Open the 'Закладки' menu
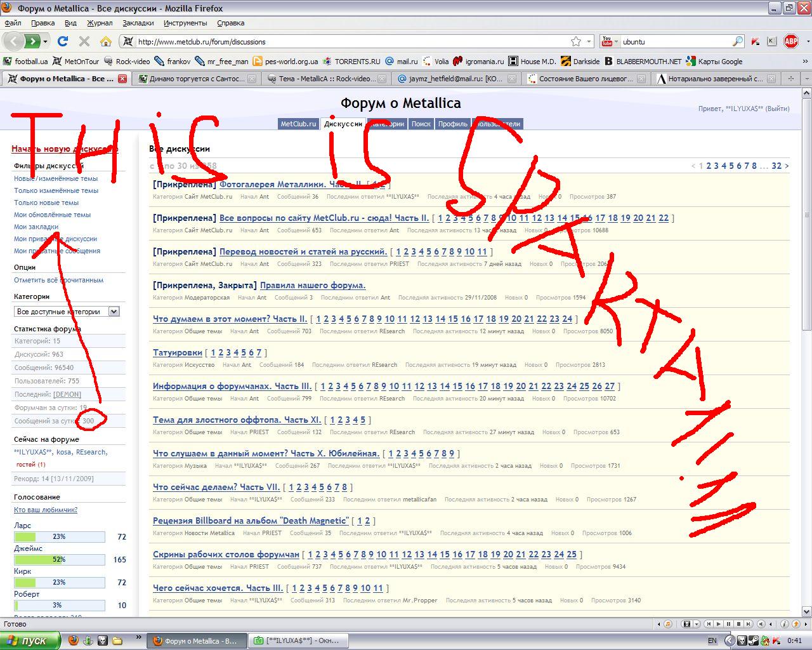This screenshot has width=812, height=650. click(x=138, y=23)
